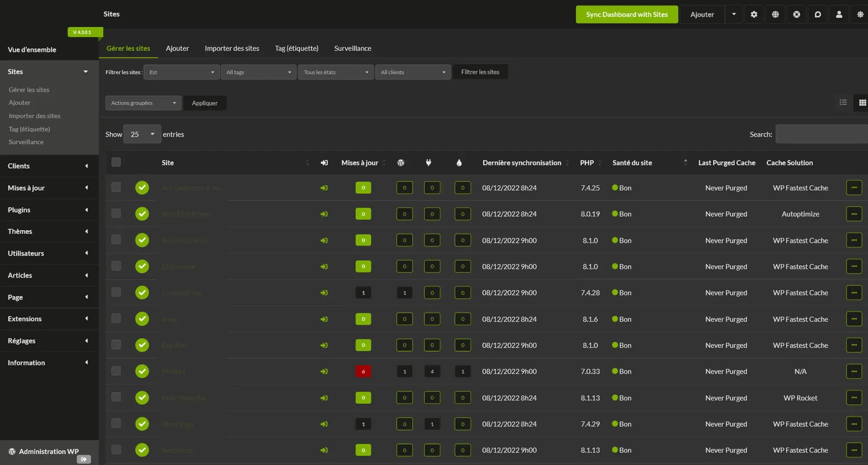
Task: Select checkbox for the Autoptimize site row
Action: click(x=116, y=214)
